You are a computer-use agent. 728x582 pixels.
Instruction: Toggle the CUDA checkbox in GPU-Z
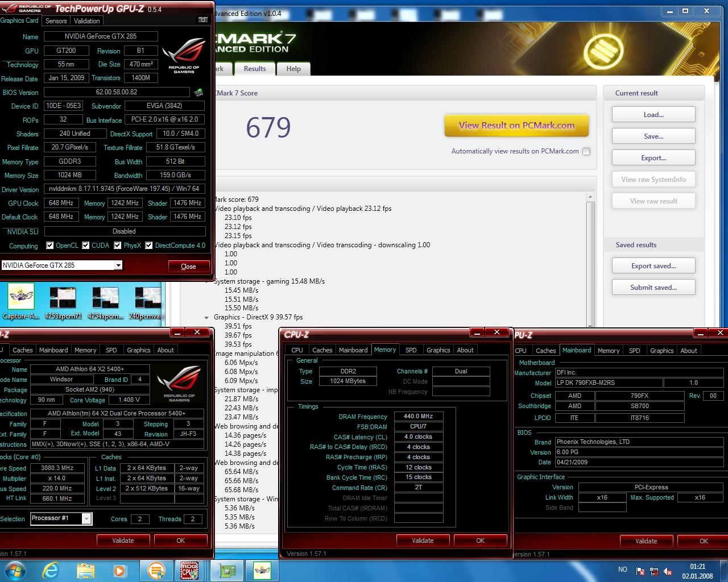(85, 246)
